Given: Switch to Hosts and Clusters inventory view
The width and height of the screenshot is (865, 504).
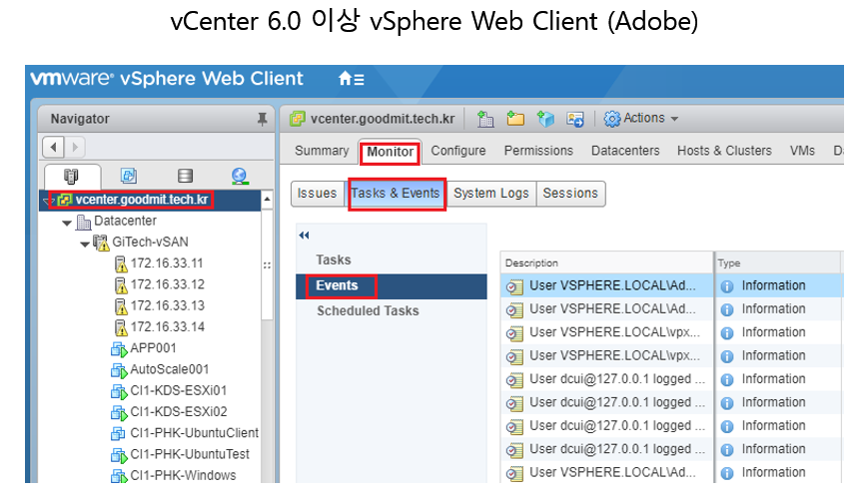Looking at the screenshot, I should pyautogui.click(x=72, y=176).
